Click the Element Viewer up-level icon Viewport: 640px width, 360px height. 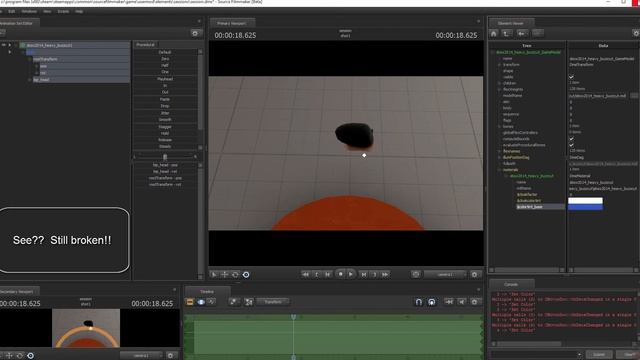[x=506, y=33]
